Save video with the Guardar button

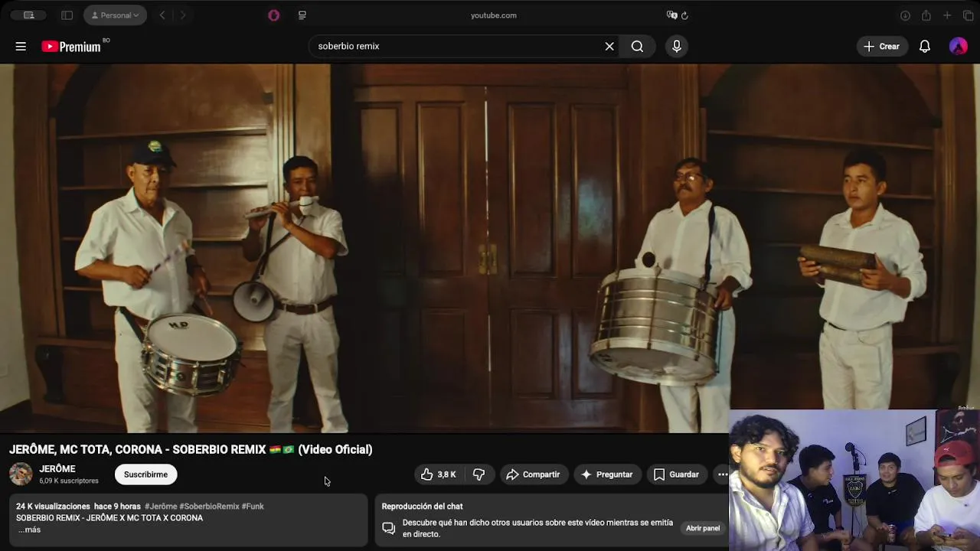click(677, 474)
